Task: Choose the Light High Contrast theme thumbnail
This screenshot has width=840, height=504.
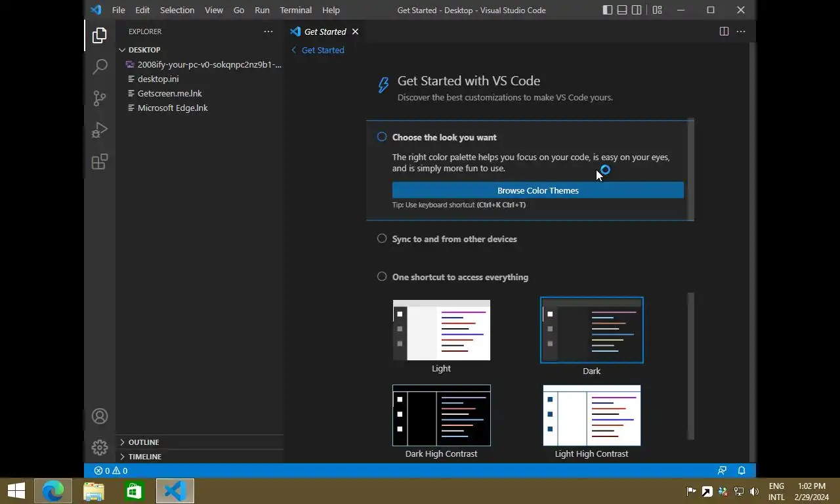Action: [x=592, y=415]
